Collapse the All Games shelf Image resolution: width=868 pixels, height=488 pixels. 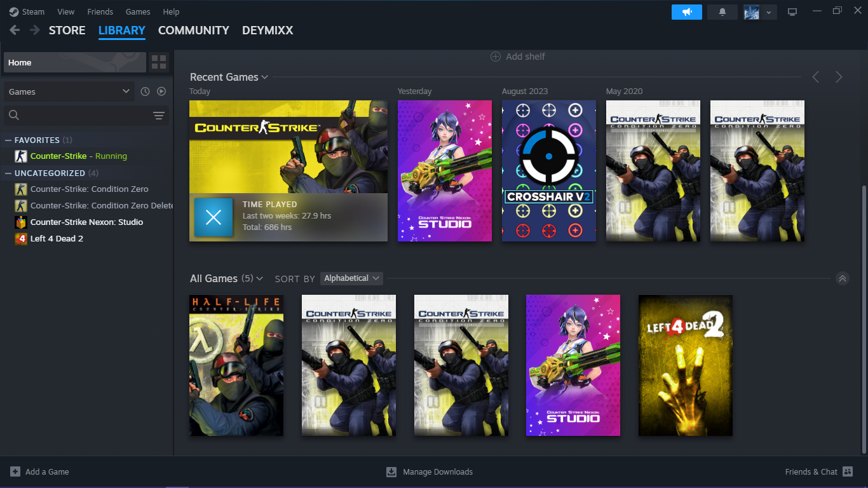tap(842, 278)
